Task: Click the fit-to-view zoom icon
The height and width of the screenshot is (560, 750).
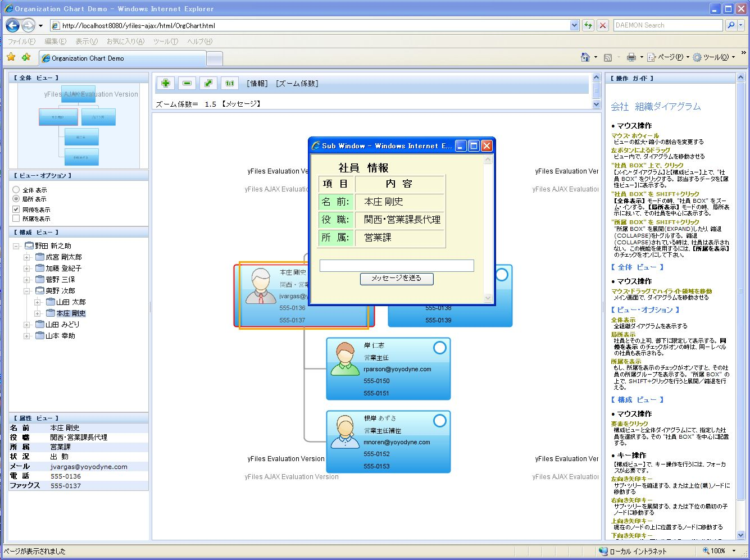Action: (208, 84)
